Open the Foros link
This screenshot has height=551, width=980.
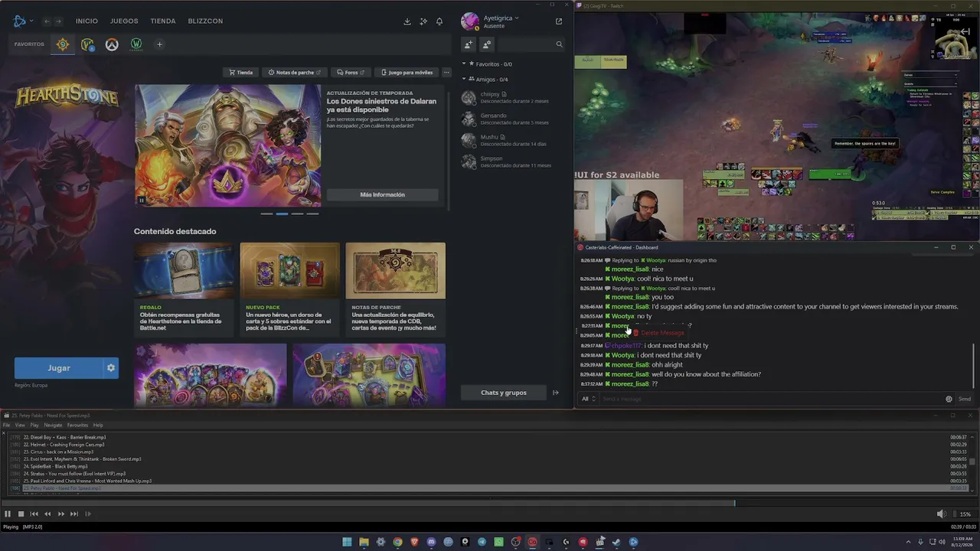(x=351, y=73)
